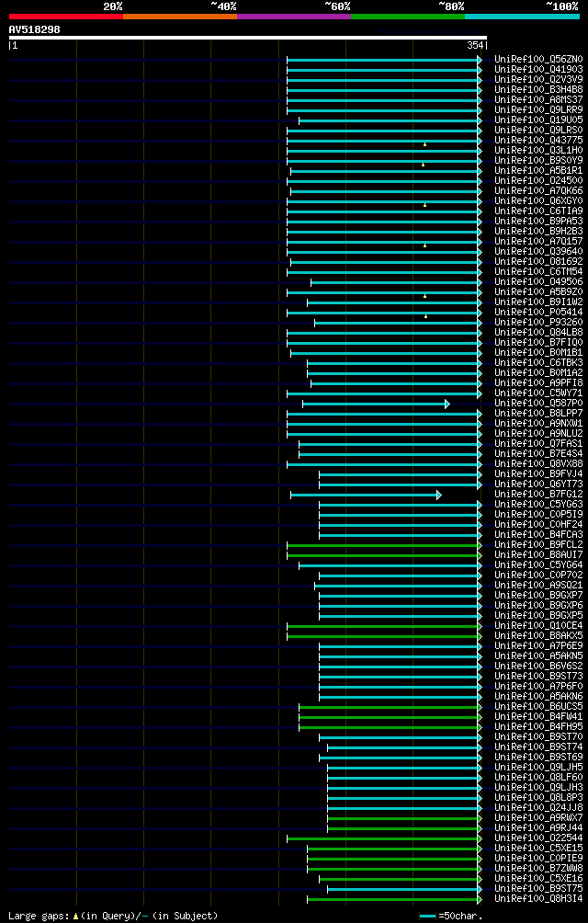Click the arrowhead ending the UniRef100_Q587P0 alignment

(x=447, y=404)
